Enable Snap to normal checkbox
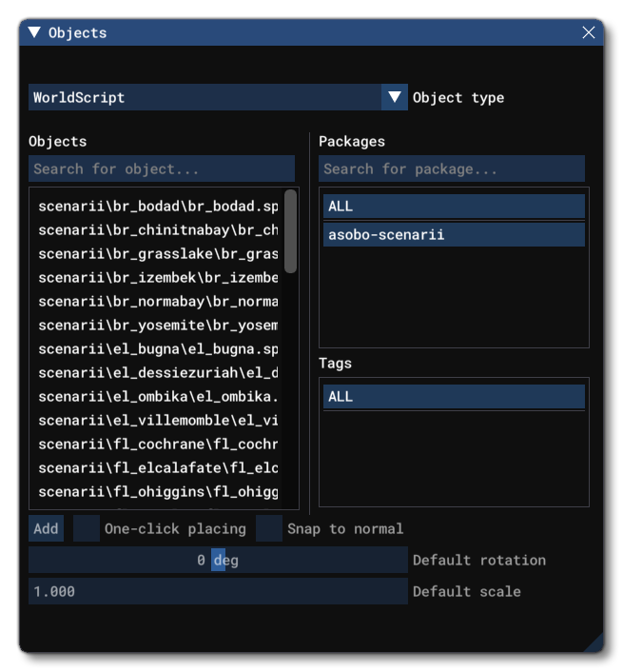 tap(269, 528)
